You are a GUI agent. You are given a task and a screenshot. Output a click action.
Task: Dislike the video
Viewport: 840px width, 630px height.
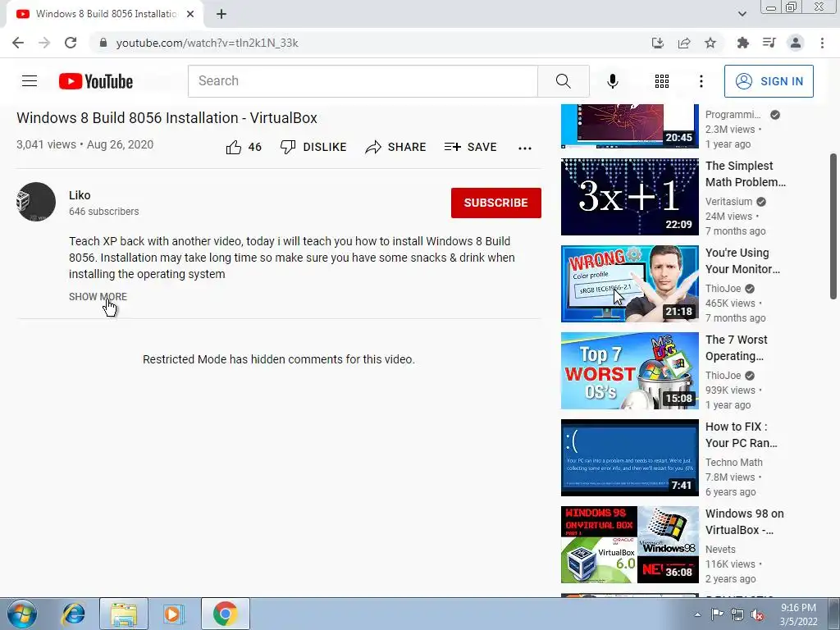point(313,147)
